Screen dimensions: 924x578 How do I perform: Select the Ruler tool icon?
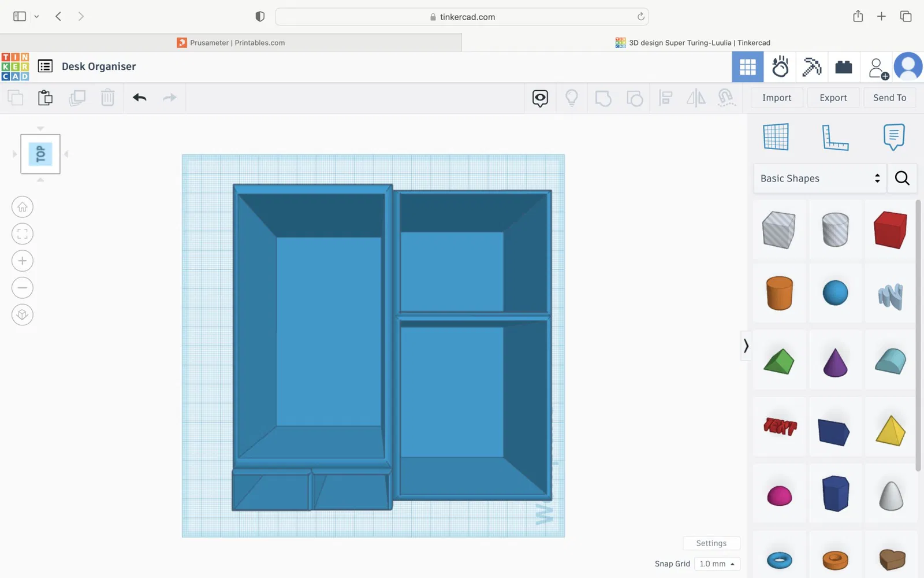pyautogui.click(x=835, y=138)
